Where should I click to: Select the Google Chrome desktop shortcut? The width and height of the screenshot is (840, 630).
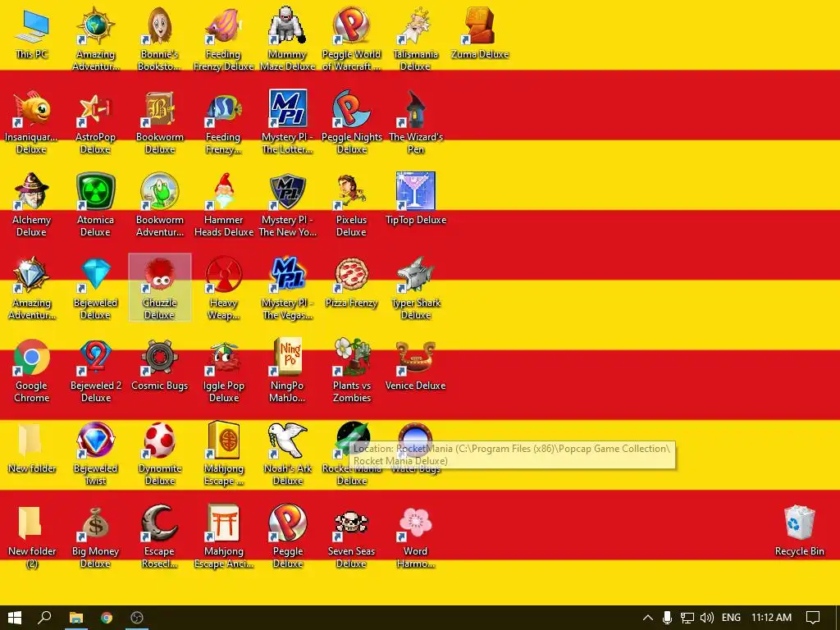tap(32, 371)
